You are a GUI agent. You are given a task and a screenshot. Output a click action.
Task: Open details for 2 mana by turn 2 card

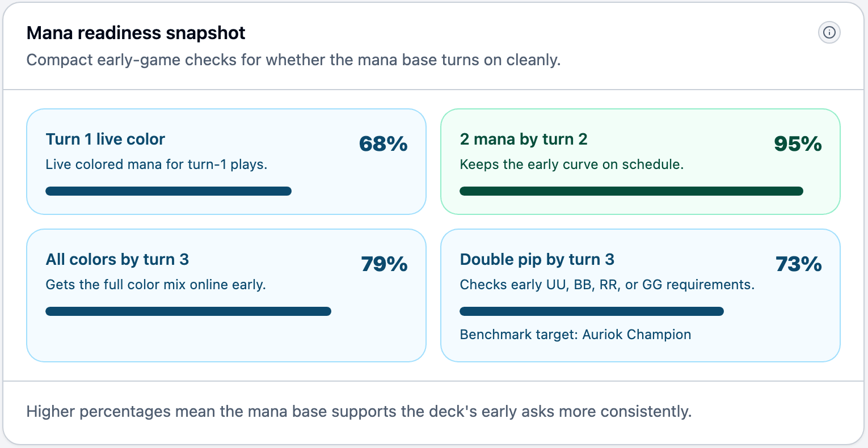pos(640,162)
